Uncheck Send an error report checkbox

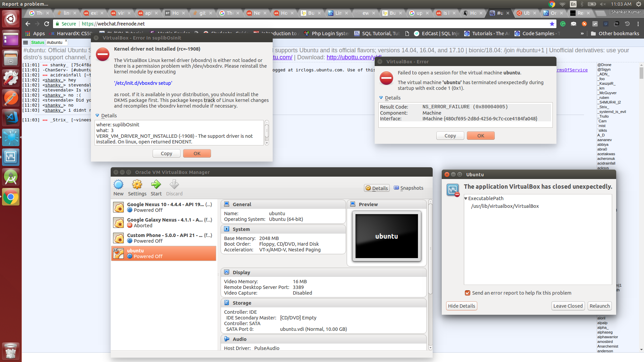coord(468,293)
